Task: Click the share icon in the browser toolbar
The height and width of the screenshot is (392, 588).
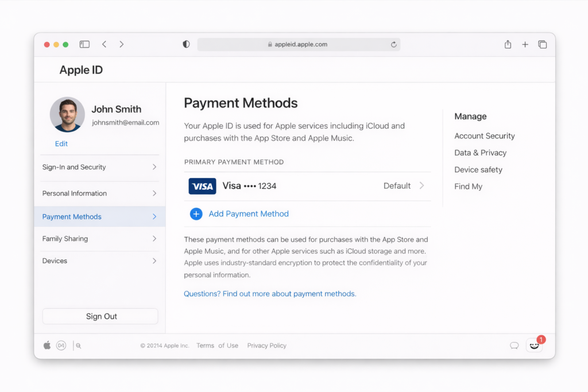Action: tap(508, 44)
